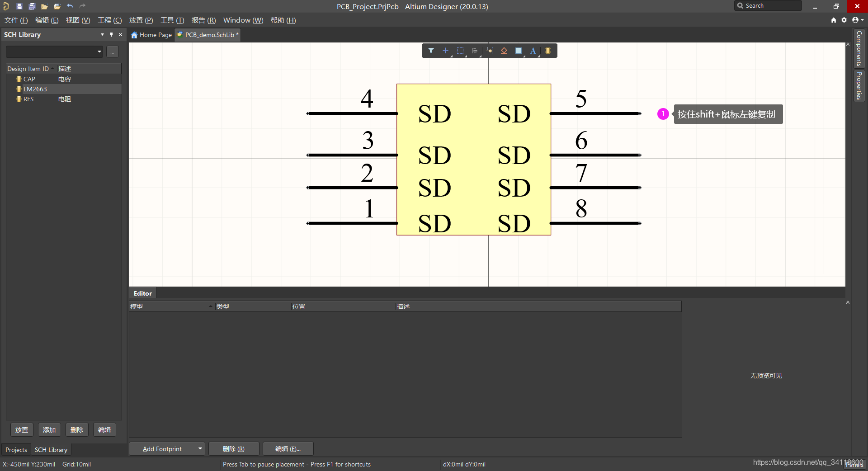This screenshot has height=471, width=868.
Task: Open the home icon at top right
Action: [833, 20]
